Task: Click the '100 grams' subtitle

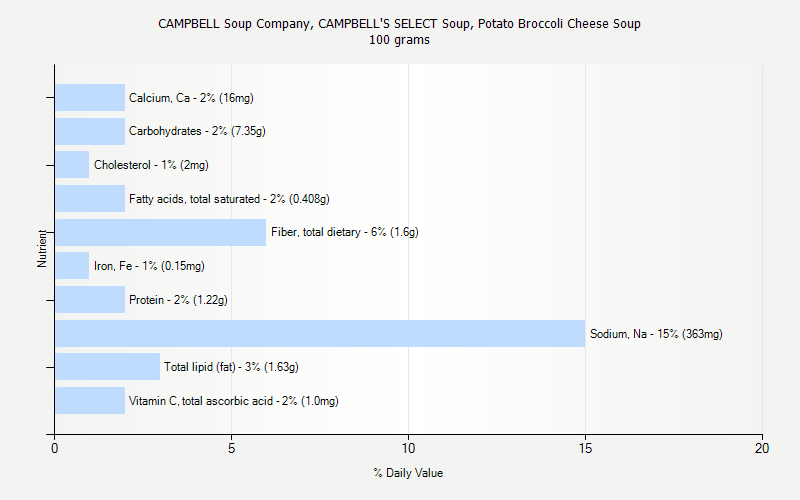Action: pos(399,40)
